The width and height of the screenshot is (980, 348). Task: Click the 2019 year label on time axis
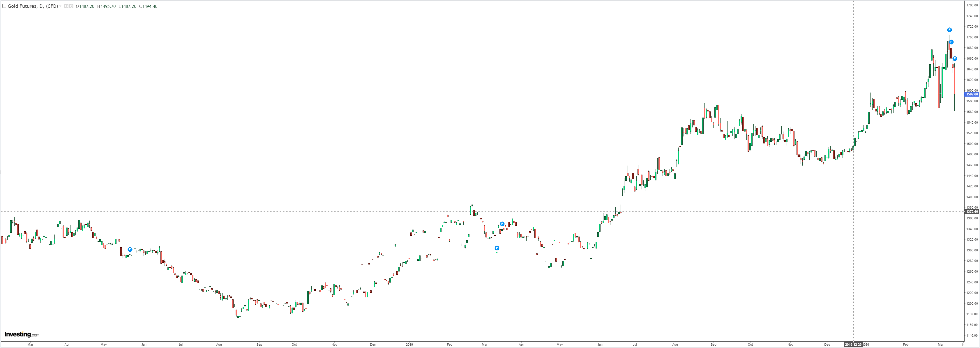click(x=409, y=345)
